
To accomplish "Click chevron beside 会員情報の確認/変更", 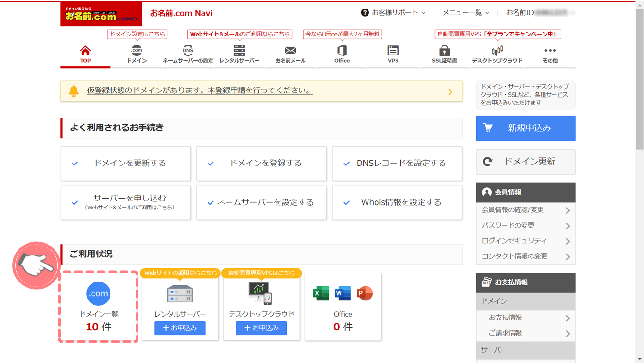I will click(568, 210).
